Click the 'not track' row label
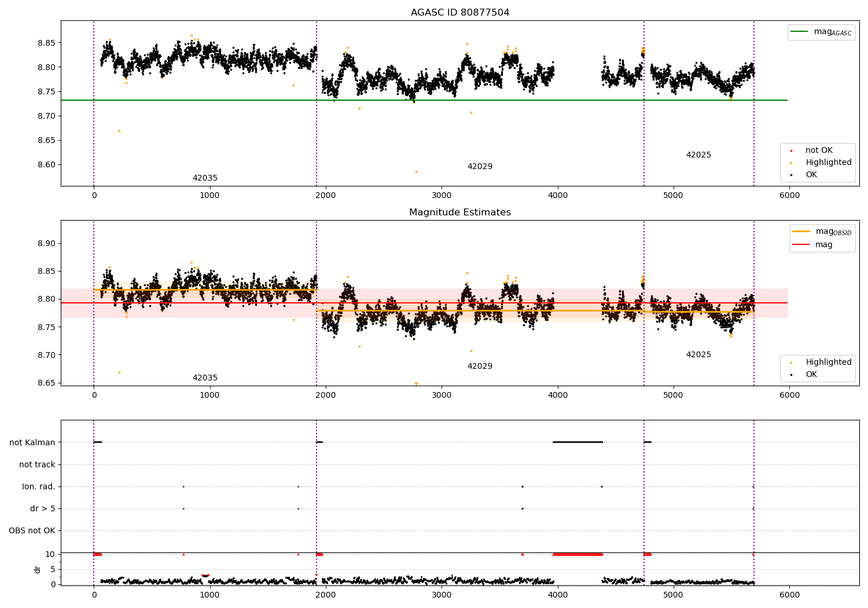The height and width of the screenshot is (608, 868). tap(37, 465)
